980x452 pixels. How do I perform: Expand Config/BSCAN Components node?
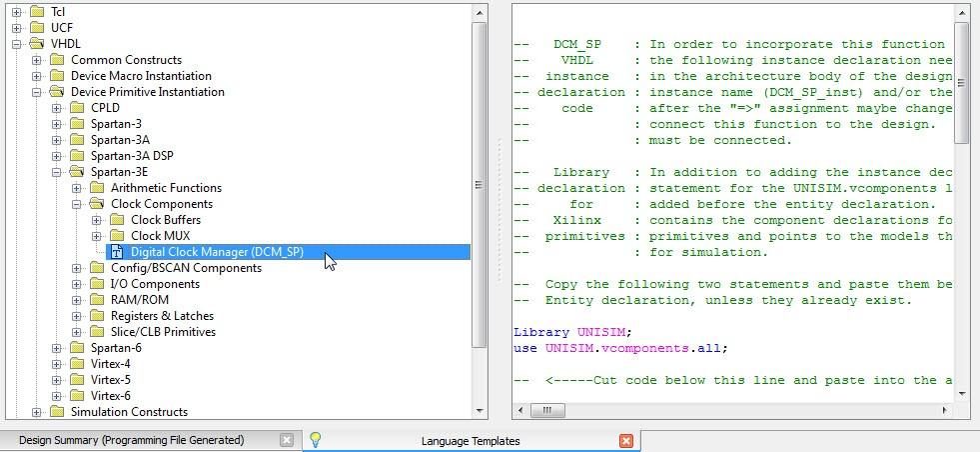76,268
